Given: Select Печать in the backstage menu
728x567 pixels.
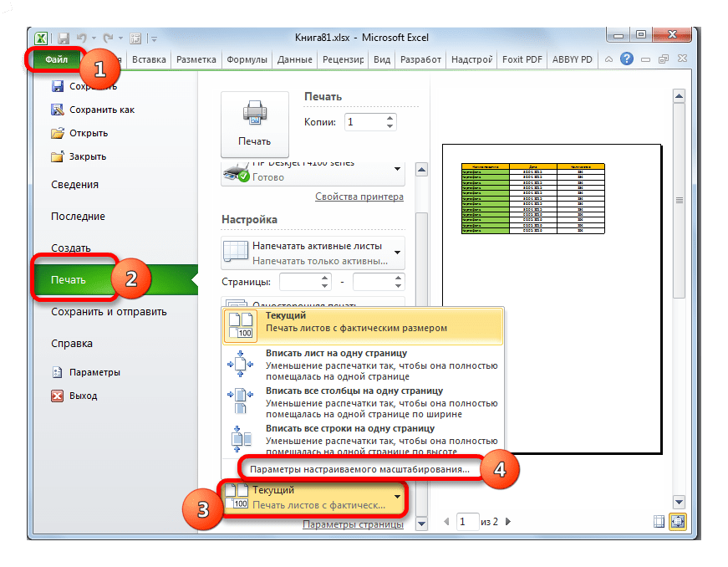Looking at the screenshot, I should pyautogui.click(x=115, y=280).
